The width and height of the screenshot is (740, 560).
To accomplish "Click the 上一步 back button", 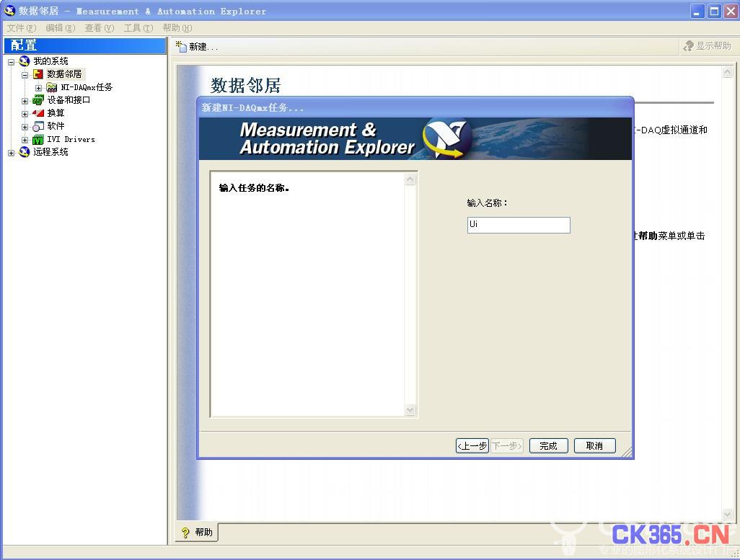I will click(x=472, y=446).
